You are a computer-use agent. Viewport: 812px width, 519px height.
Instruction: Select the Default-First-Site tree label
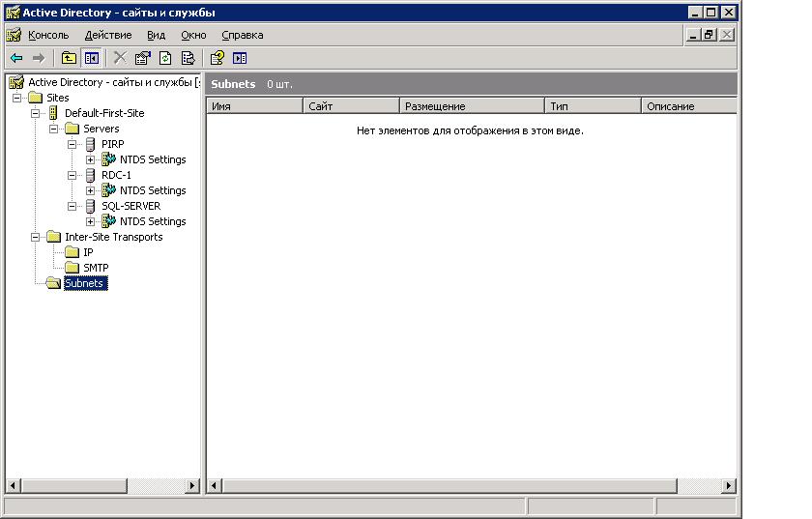[104, 113]
